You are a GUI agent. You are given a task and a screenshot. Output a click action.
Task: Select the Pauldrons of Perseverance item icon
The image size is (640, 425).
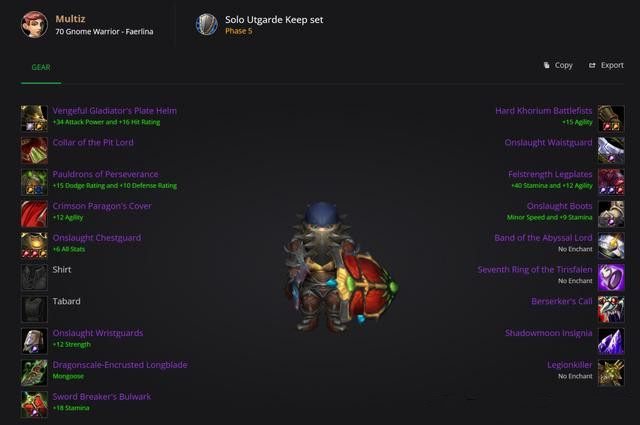tap(34, 182)
